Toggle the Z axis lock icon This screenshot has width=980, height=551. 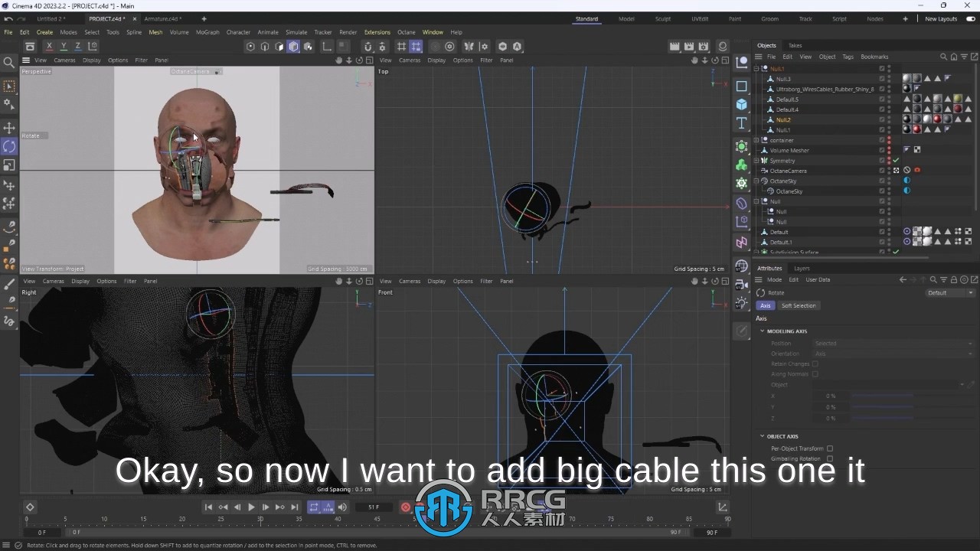coord(77,47)
